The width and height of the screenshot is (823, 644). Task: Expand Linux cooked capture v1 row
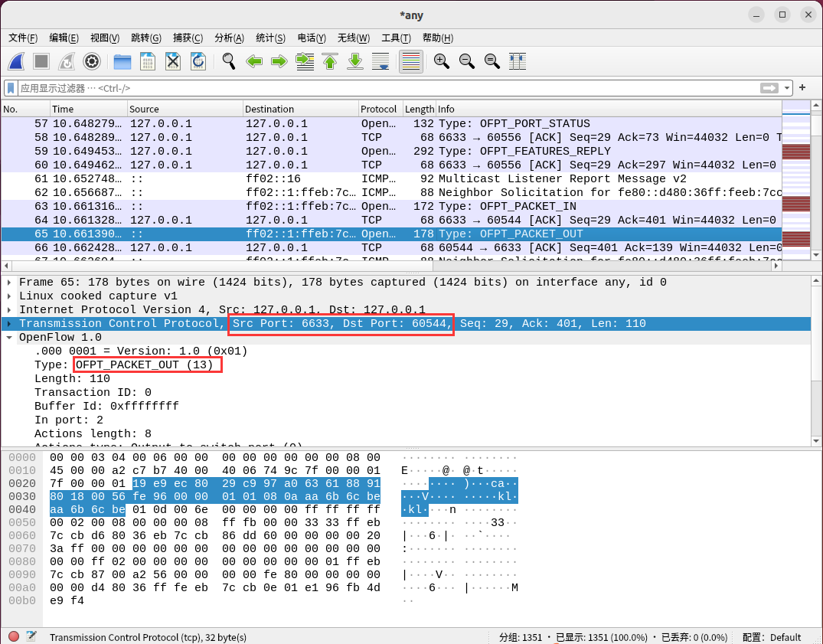[9, 296]
